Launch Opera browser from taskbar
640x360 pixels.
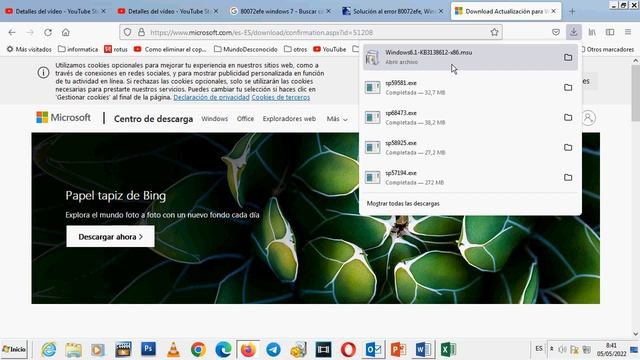348,350
